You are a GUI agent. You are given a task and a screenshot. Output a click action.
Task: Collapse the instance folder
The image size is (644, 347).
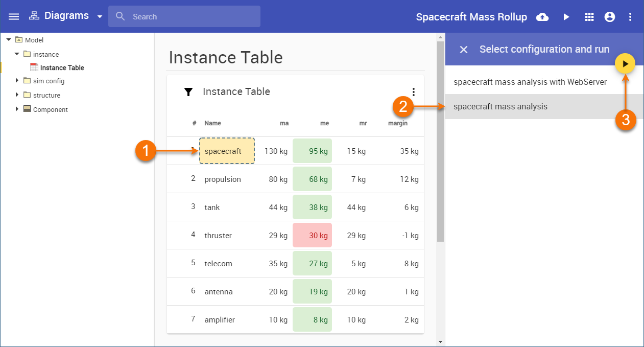pyautogui.click(x=17, y=54)
